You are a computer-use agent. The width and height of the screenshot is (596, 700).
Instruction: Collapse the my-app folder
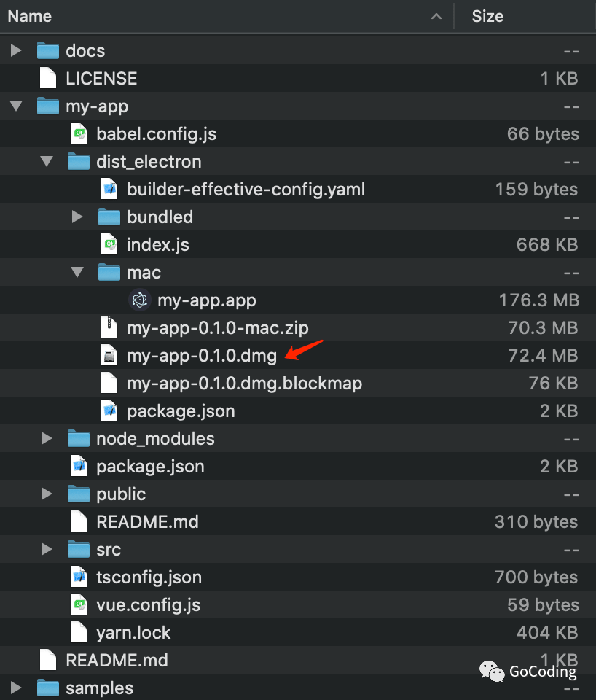pyautogui.click(x=16, y=106)
